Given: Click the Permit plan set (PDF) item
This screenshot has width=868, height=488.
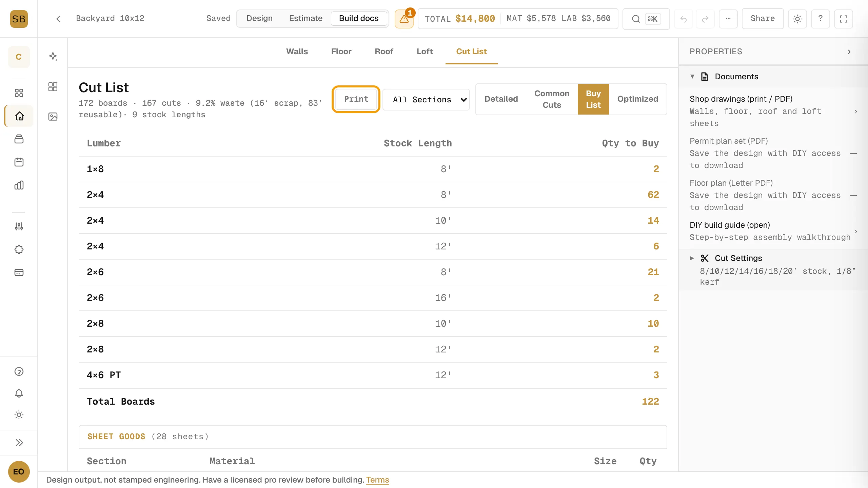Looking at the screenshot, I should coord(773,153).
